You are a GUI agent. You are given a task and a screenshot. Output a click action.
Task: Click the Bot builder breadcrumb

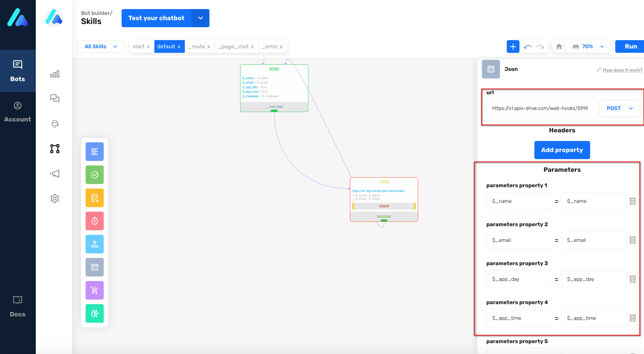(96, 13)
